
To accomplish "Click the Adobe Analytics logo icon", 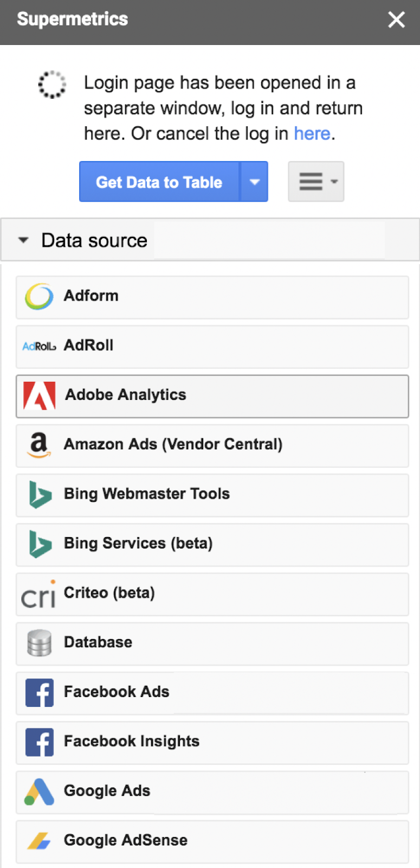I will coord(39,395).
